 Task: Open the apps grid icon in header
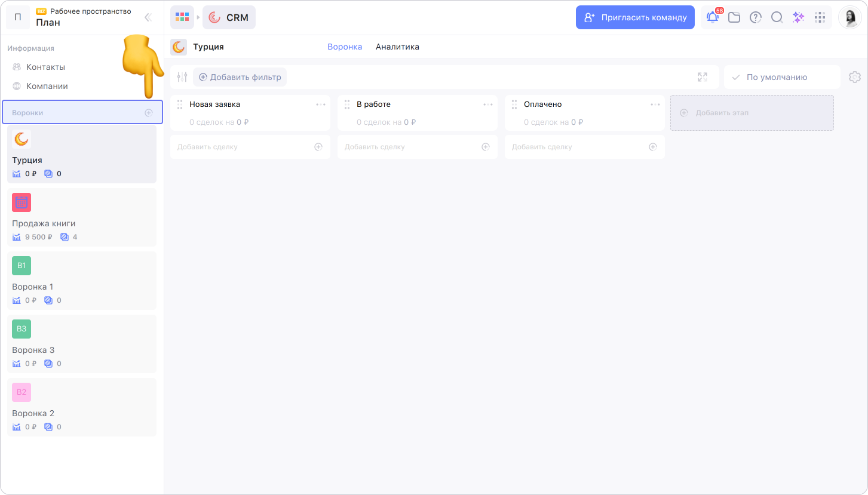click(820, 17)
